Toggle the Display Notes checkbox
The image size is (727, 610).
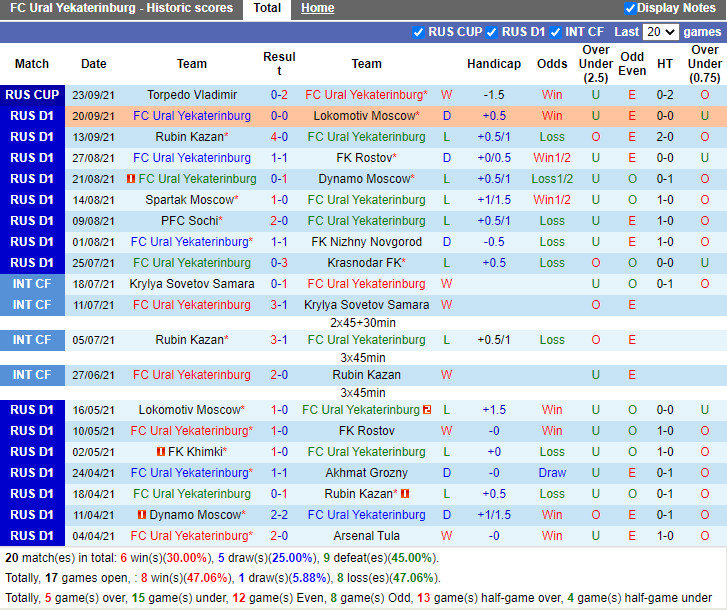pos(630,8)
